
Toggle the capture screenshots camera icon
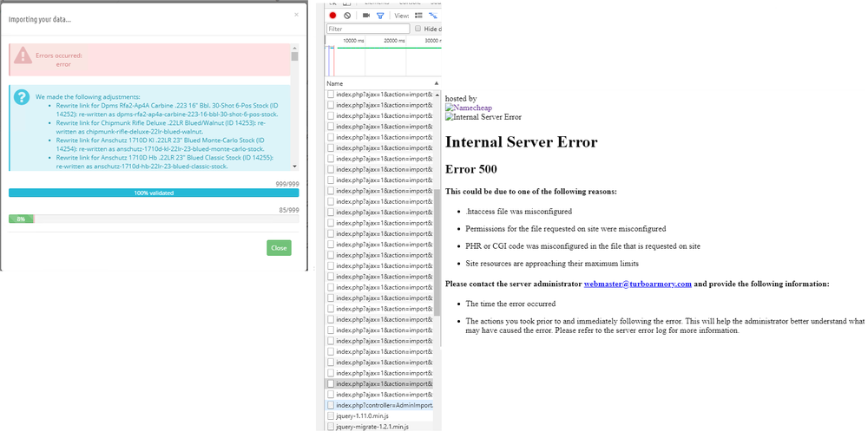pyautogui.click(x=366, y=16)
